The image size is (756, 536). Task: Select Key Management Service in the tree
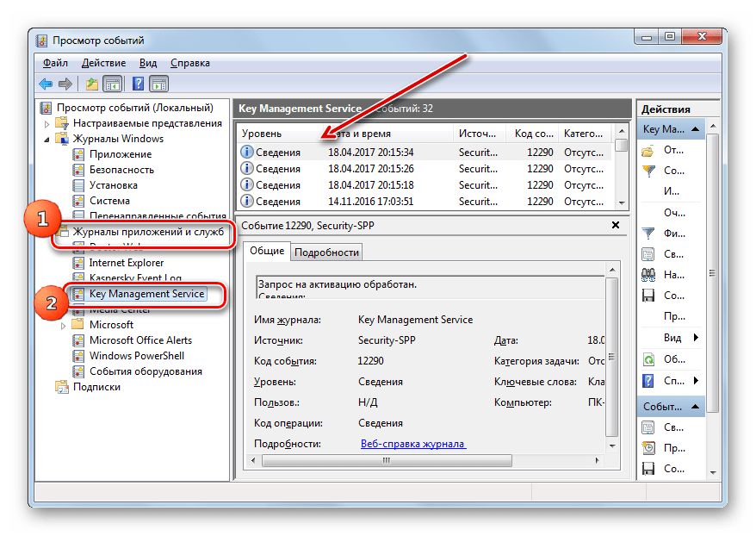tap(146, 294)
